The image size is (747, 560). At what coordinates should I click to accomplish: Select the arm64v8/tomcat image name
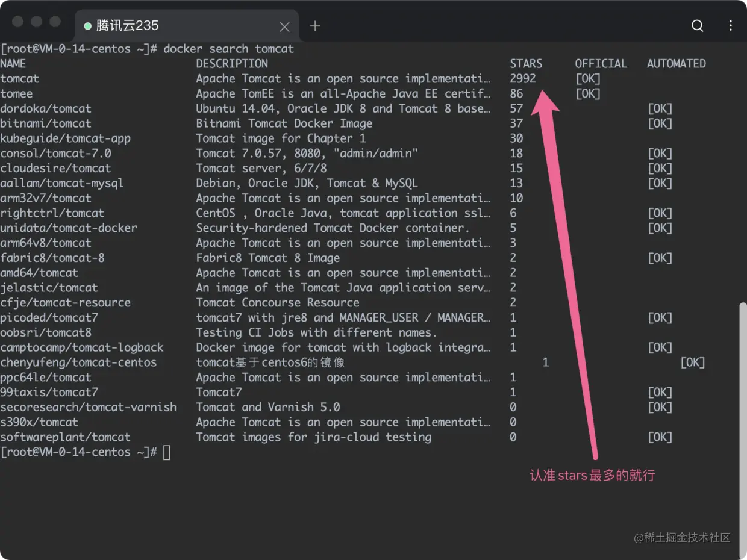click(46, 243)
